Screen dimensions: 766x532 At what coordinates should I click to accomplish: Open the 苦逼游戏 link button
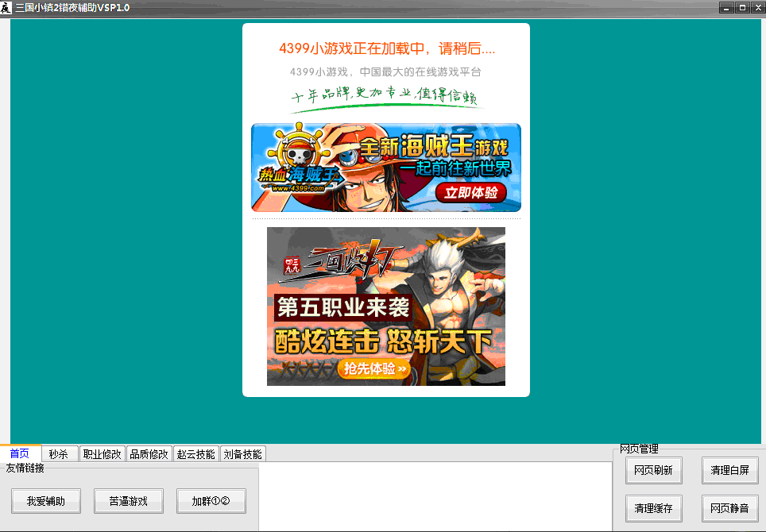(129, 501)
